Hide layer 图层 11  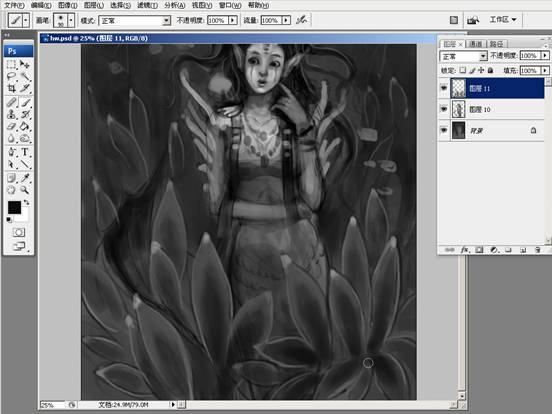point(444,88)
